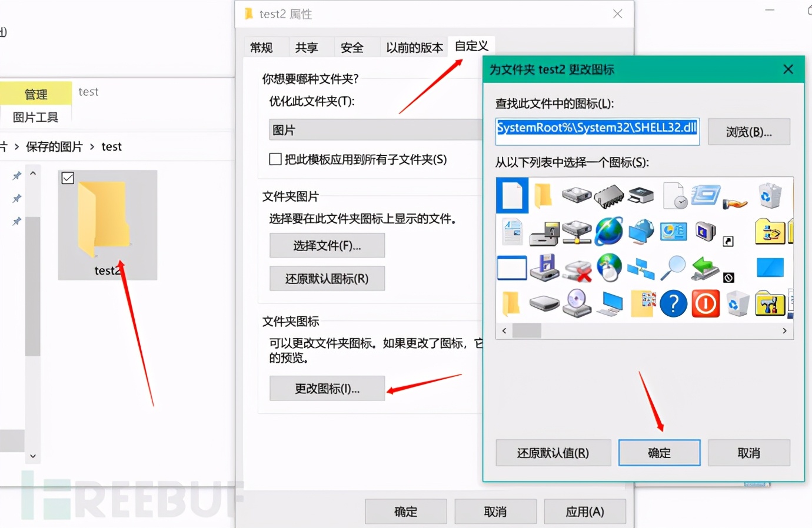
Task: Select the highlighted blank document icon
Action: [x=512, y=196]
